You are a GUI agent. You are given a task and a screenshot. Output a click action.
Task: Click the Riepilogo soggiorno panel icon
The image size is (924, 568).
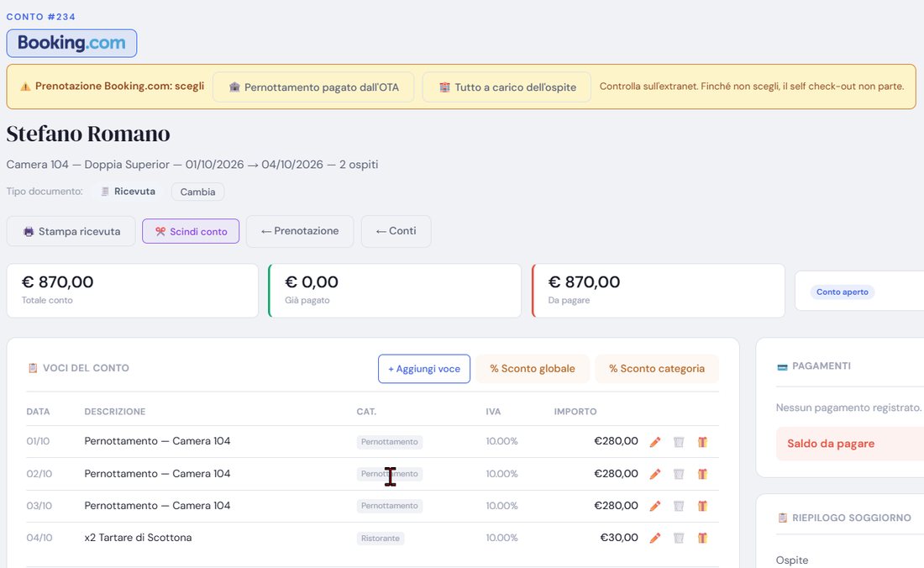point(782,518)
